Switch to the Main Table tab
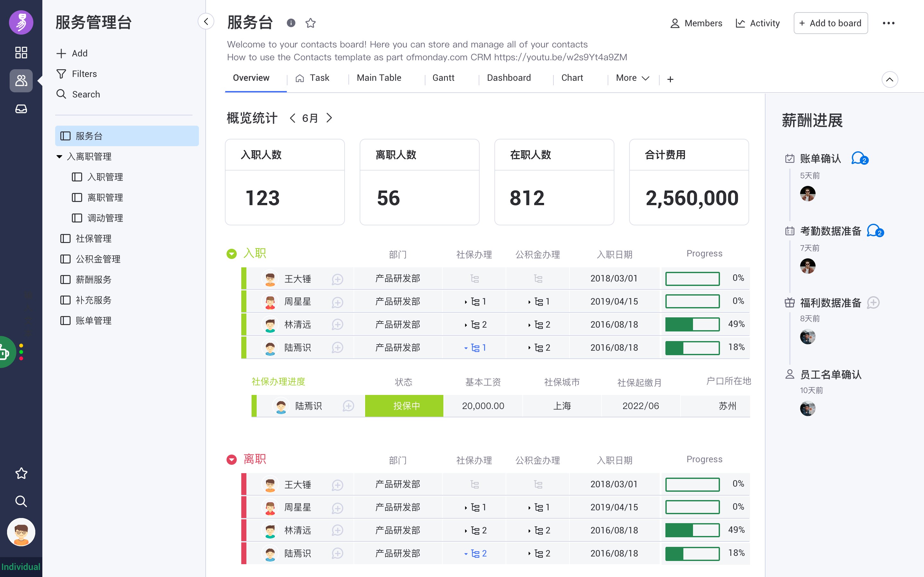 click(x=379, y=78)
